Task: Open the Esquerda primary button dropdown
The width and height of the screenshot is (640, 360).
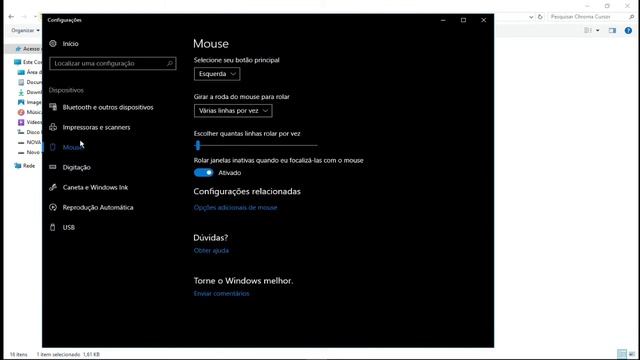Action: 217,74
